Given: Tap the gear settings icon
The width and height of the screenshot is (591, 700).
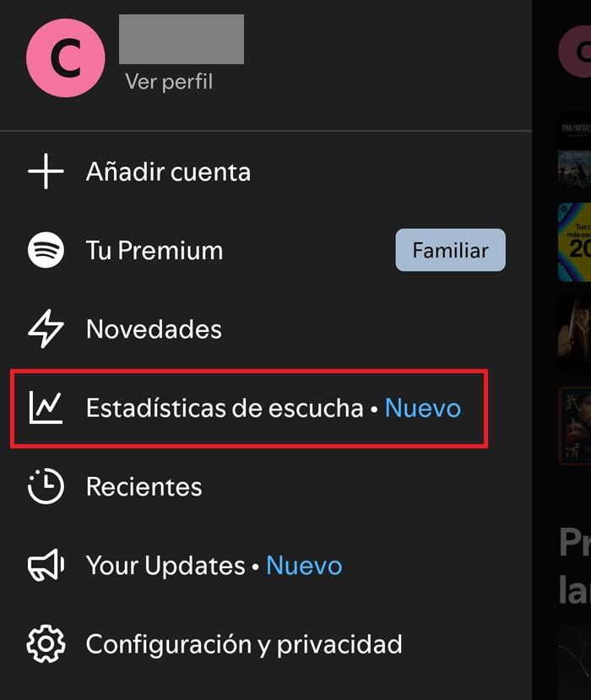Looking at the screenshot, I should (x=46, y=643).
